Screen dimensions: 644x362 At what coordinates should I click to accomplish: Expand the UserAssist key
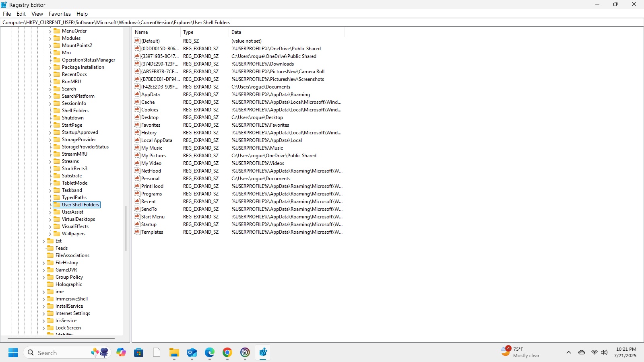pyautogui.click(x=50, y=212)
